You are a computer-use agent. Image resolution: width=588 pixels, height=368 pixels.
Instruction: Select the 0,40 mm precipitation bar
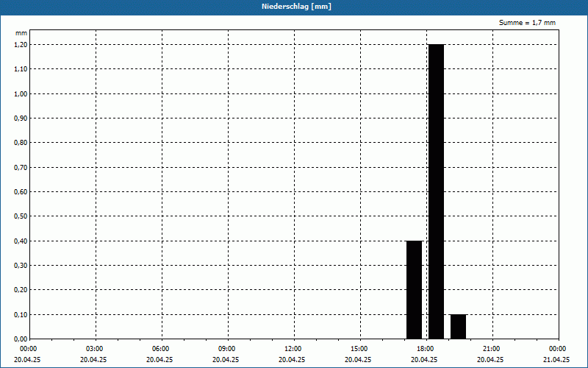pos(415,290)
